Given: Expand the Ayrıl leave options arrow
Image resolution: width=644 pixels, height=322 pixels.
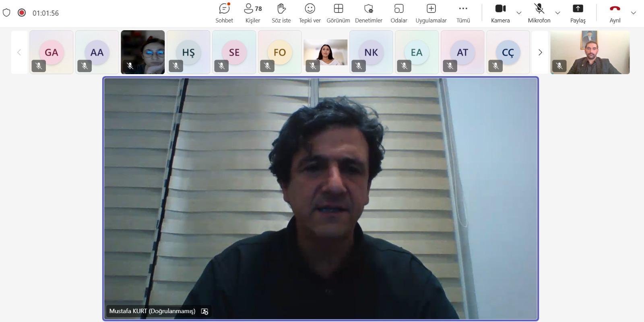Looking at the screenshot, I should 633,13.
